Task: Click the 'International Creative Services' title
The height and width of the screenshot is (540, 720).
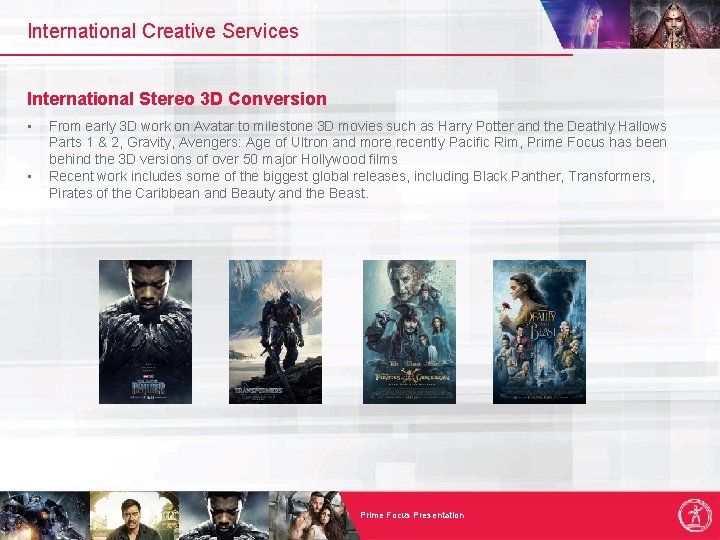Action: coord(163,31)
